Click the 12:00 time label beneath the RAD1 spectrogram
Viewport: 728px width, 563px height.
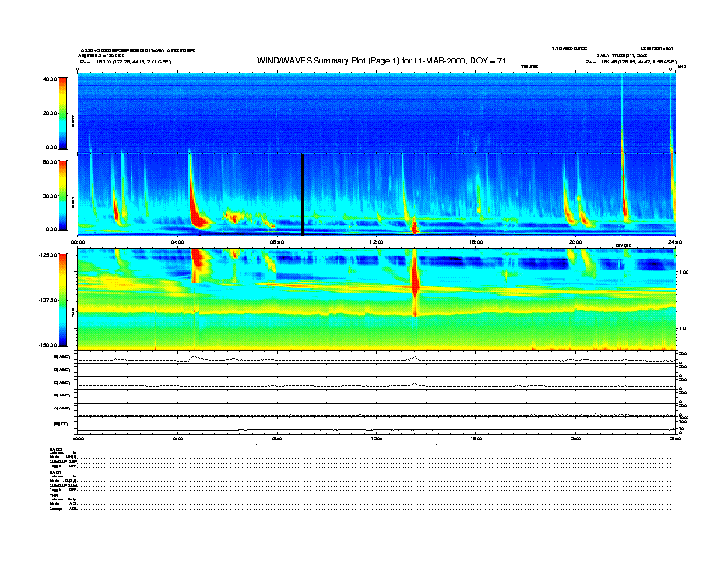377,242
